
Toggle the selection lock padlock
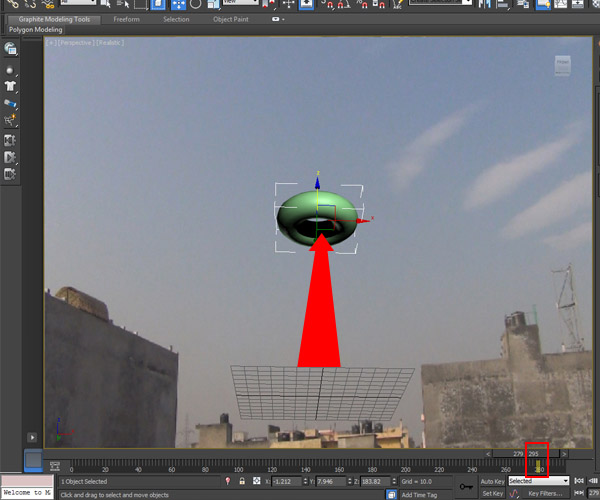(242, 481)
